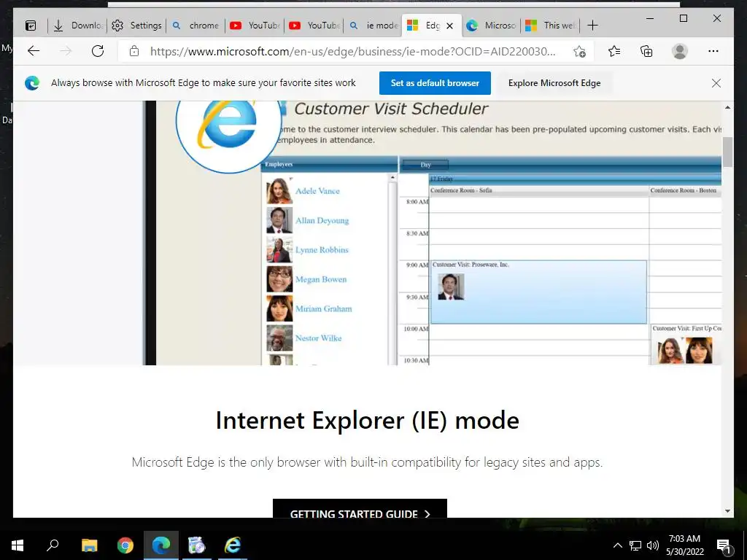This screenshot has width=747, height=560.
Task: Switch to the second YouTube tab
Action: click(314, 26)
